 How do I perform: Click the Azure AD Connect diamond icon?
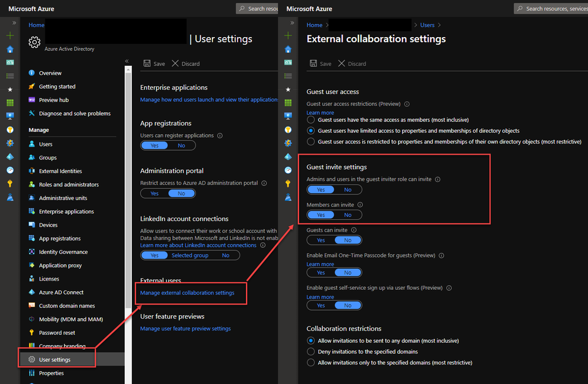(x=32, y=292)
